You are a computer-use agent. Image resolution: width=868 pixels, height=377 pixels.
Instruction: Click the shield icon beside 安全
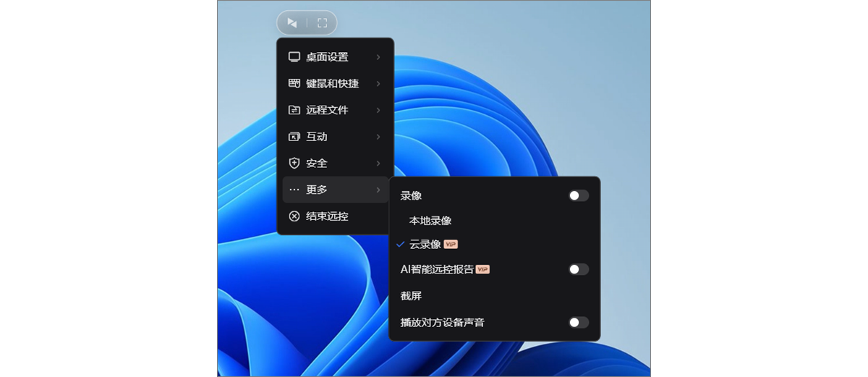(x=294, y=163)
